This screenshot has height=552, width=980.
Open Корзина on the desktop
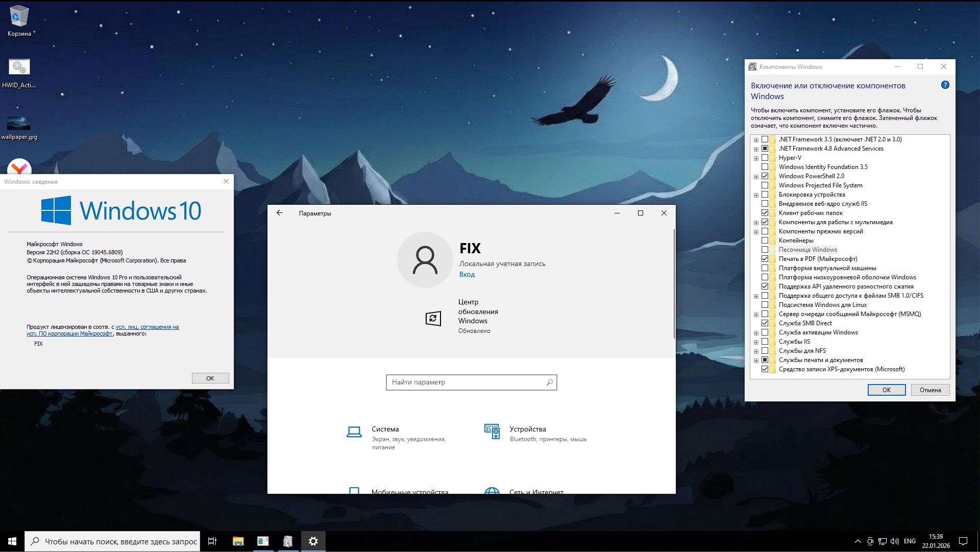pos(19,15)
